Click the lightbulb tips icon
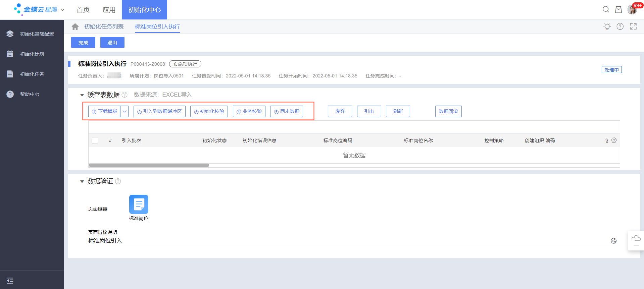Screen dimensions: 644x289 click(607, 26)
